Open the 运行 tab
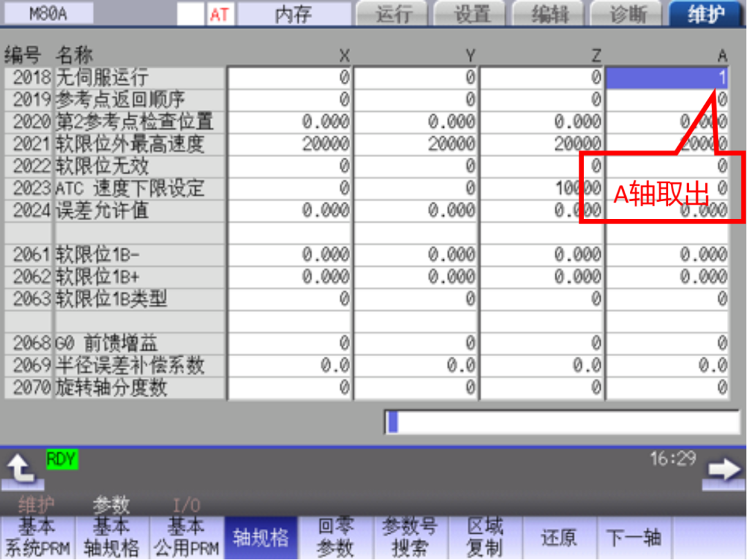 tap(394, 14)
